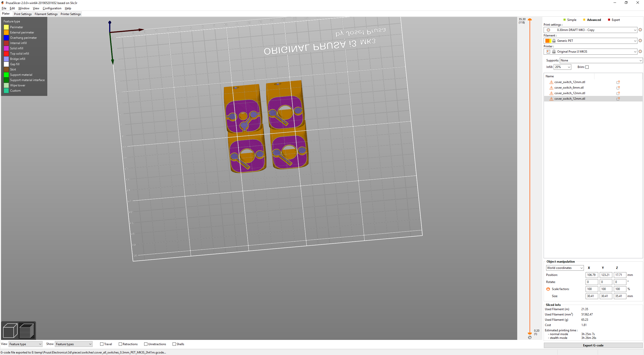Open print settings gear next to DRAFT preset
Viewport: 644px width, 355px height.
pyautogui.click(x=640, y=30)
